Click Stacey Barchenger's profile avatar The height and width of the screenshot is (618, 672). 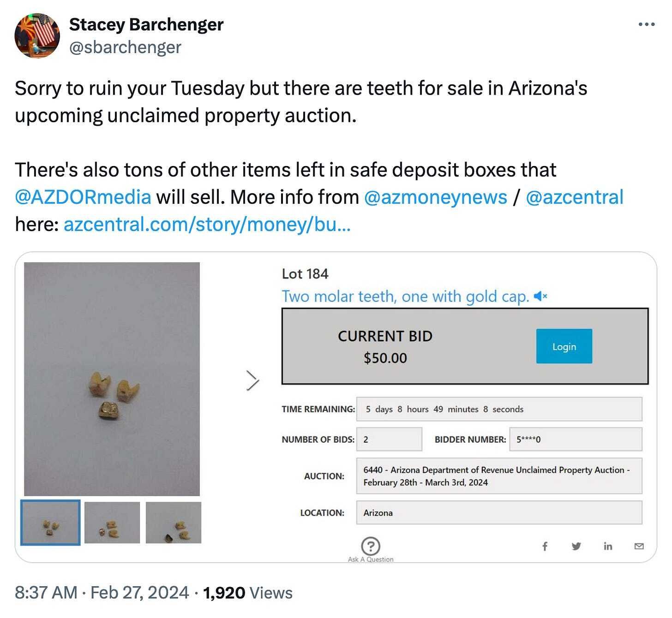click(x=37, y=36)
